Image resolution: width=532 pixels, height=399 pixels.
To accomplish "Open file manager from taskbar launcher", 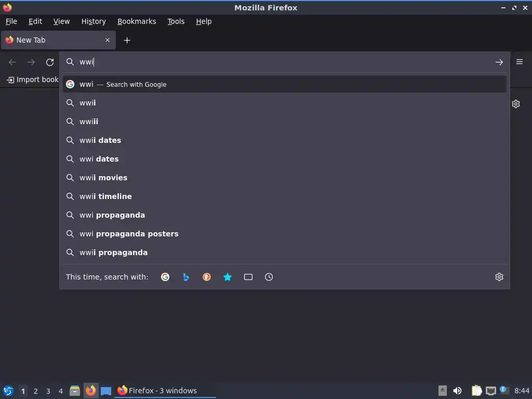I will (x=75, y=391).
